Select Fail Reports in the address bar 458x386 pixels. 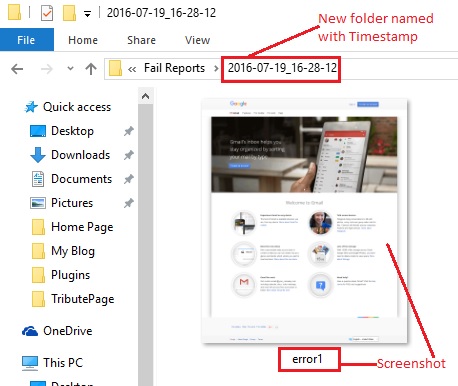(174, 68)
